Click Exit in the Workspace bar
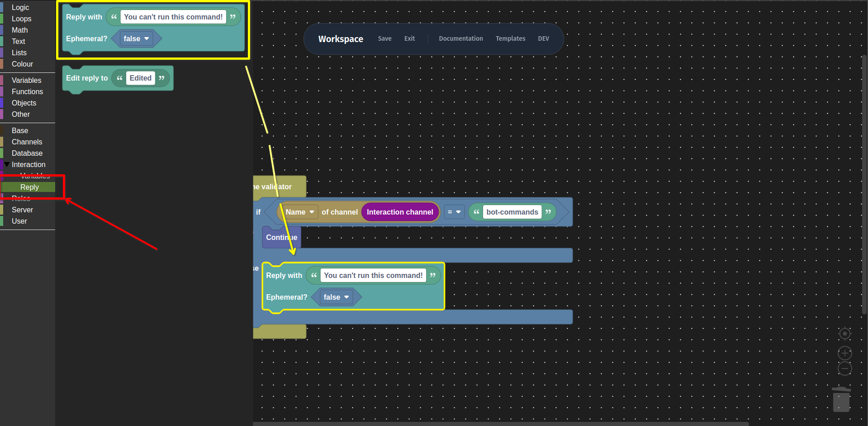Viewport: 868px width, 426px height. pos(409,38)
